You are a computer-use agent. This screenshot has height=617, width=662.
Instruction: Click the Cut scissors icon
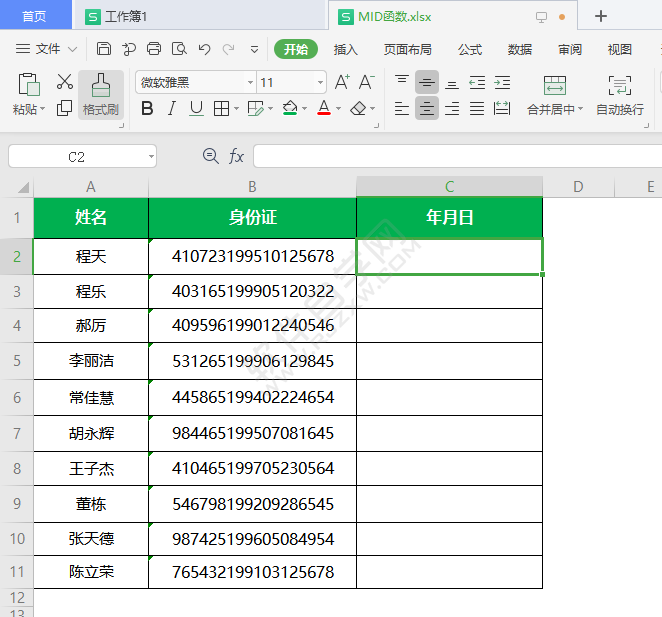[x=65, y=82]
